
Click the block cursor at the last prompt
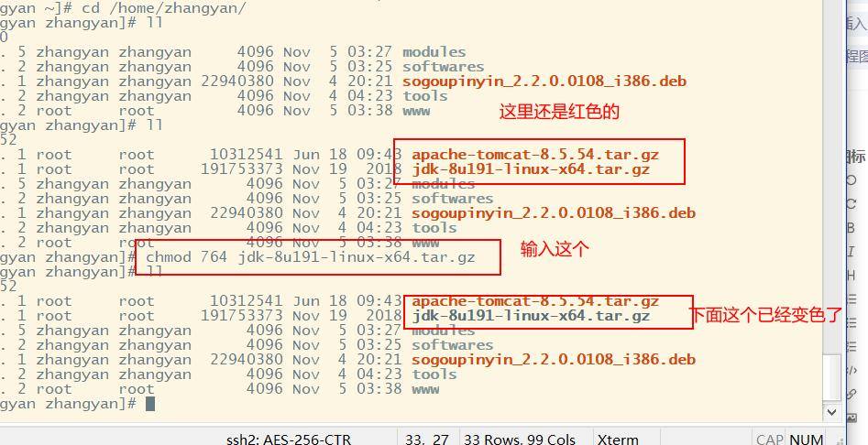coord(150,404)
